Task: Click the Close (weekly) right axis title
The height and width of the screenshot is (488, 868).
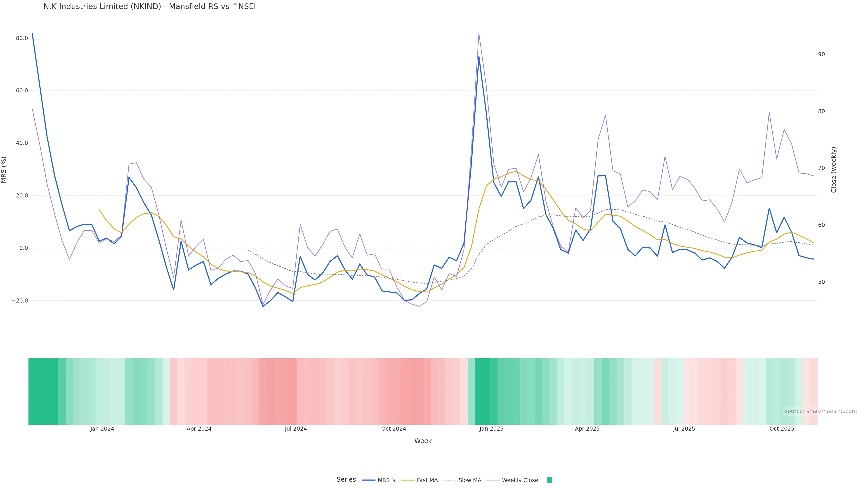Action: [x=834, y=170]
